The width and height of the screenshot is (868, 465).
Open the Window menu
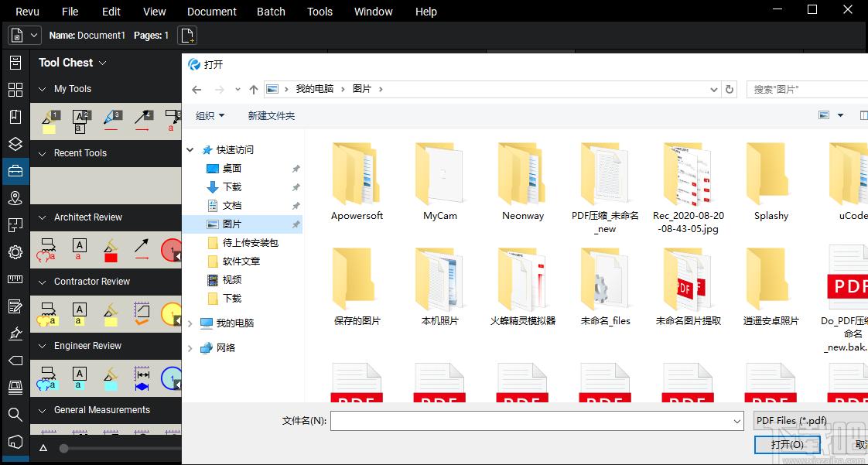click(373, 11)
